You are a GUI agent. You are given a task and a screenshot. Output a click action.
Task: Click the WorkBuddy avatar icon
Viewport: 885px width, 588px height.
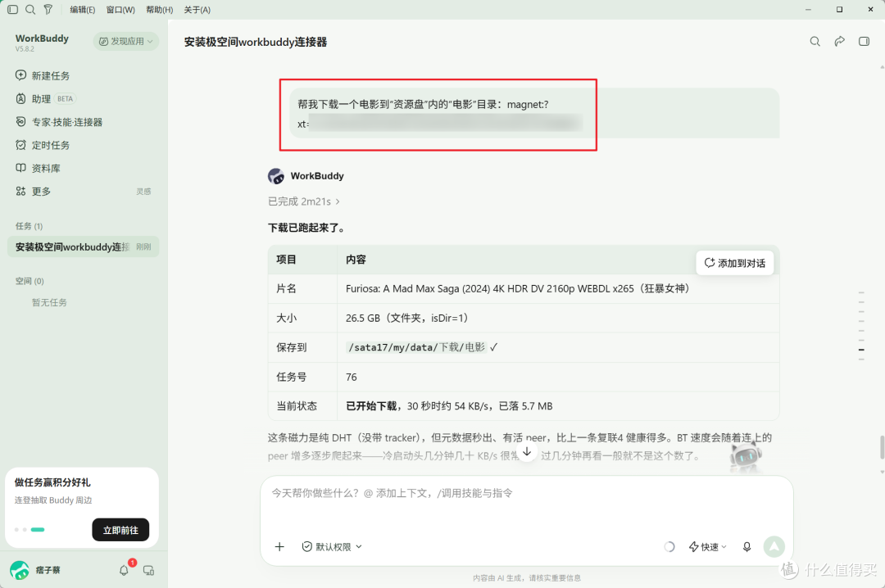[276, 176]
